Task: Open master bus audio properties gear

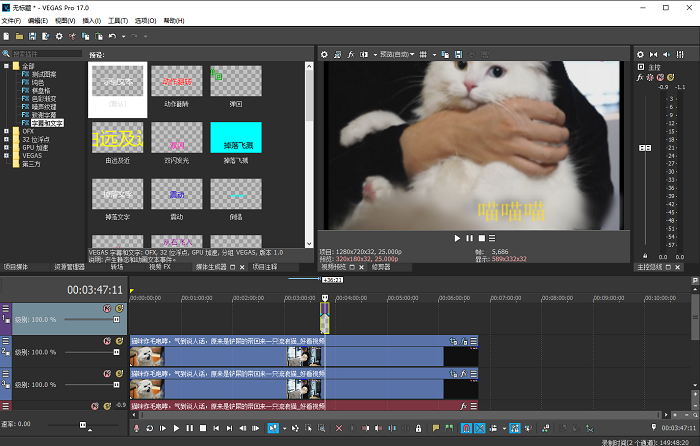Action: 642,53
